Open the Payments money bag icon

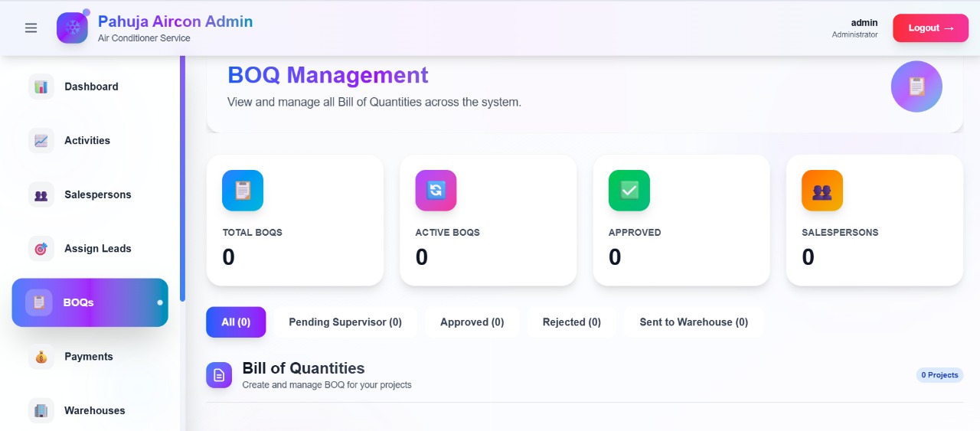pyautogui.click(x=41, y=357)
